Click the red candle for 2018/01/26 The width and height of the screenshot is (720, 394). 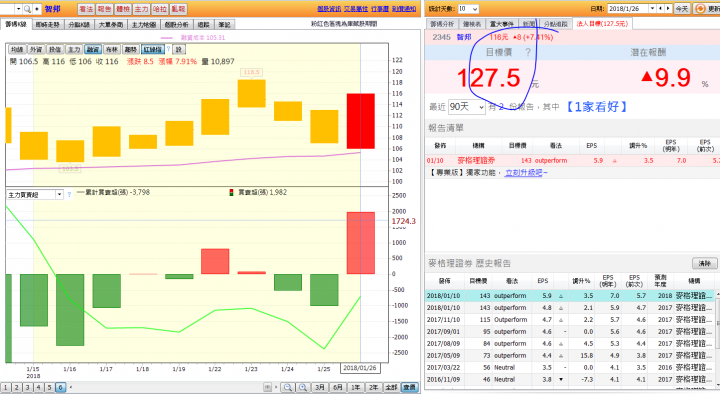click(360, 121)
